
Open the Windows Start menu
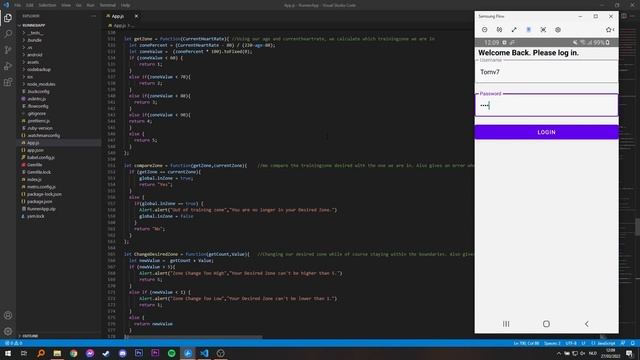(x=8, y=353)
